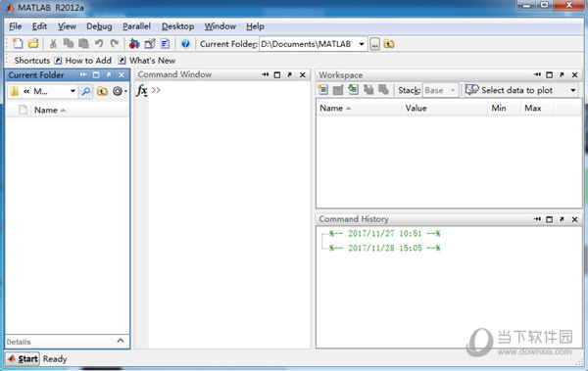This screenshot has height=371, width=588.
Task: Import data icon in Workspace toolbar
Action: pos(353,90)
